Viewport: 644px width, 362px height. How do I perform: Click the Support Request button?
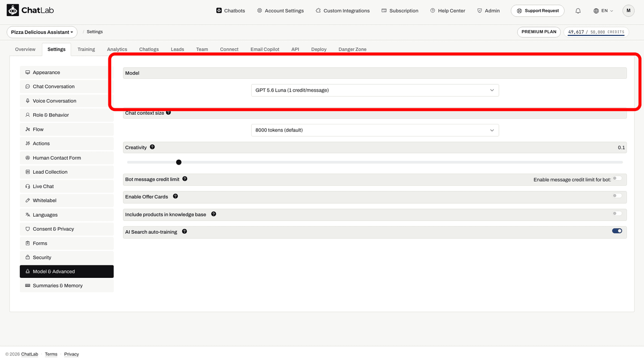(538, 11)
